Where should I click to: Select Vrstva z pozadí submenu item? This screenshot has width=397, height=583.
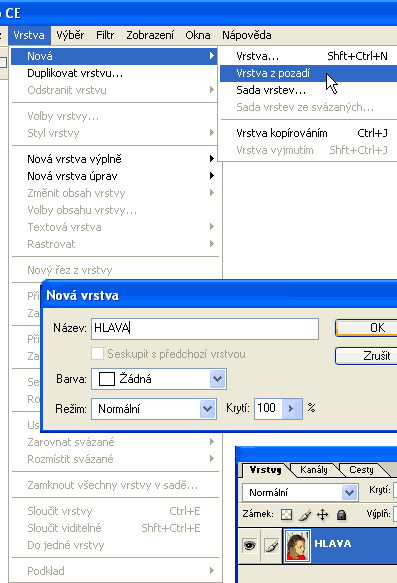309,73
